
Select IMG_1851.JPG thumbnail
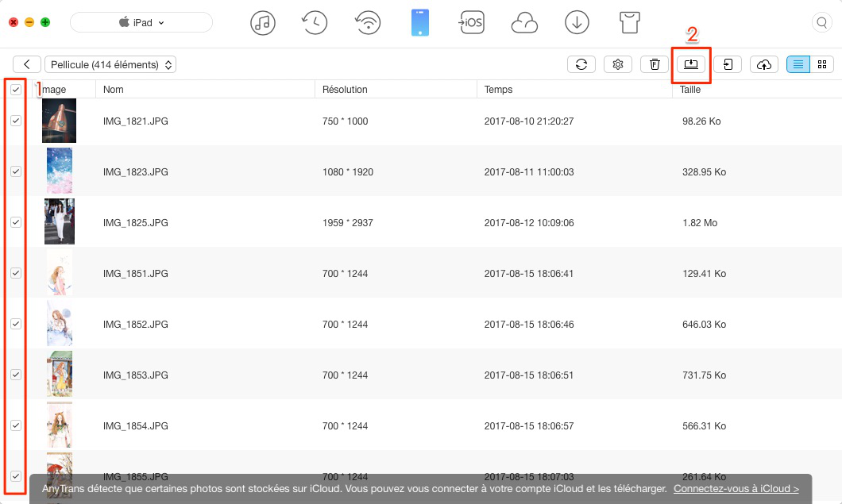click(59, 272)
